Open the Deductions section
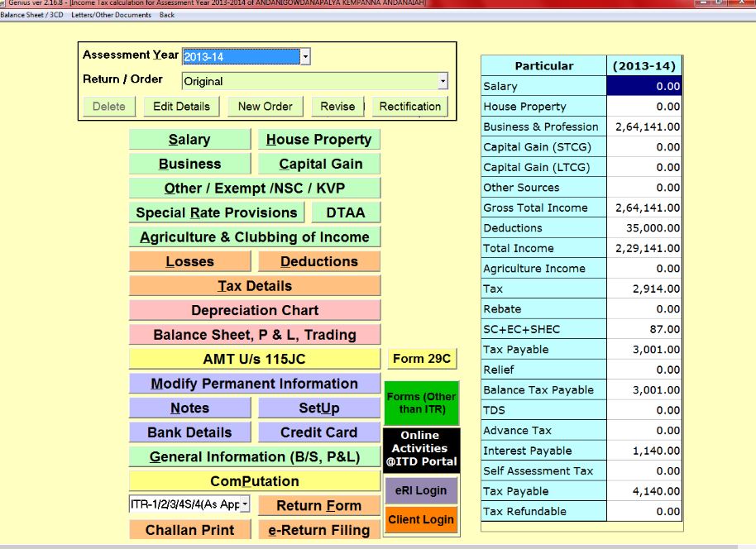 coord(318,261)
